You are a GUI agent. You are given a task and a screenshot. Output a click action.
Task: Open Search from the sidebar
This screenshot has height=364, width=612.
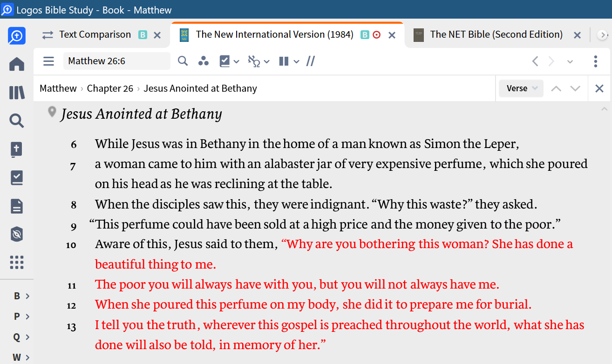17,121
